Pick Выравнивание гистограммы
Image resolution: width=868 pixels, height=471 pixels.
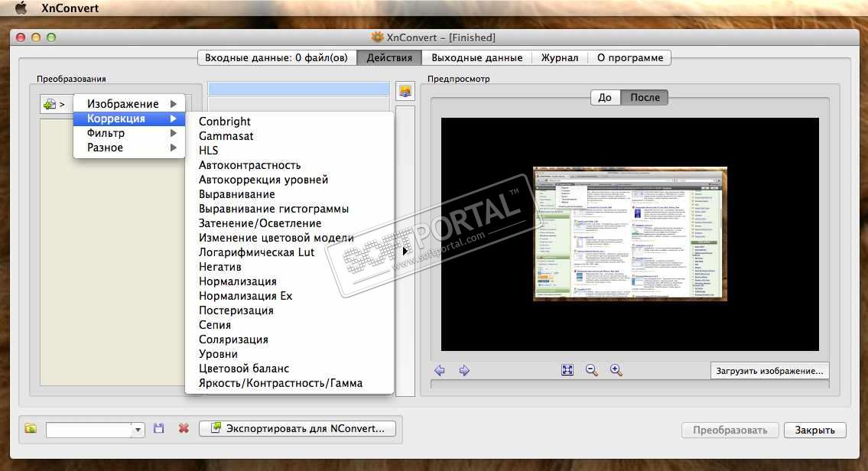click(290, 209)
